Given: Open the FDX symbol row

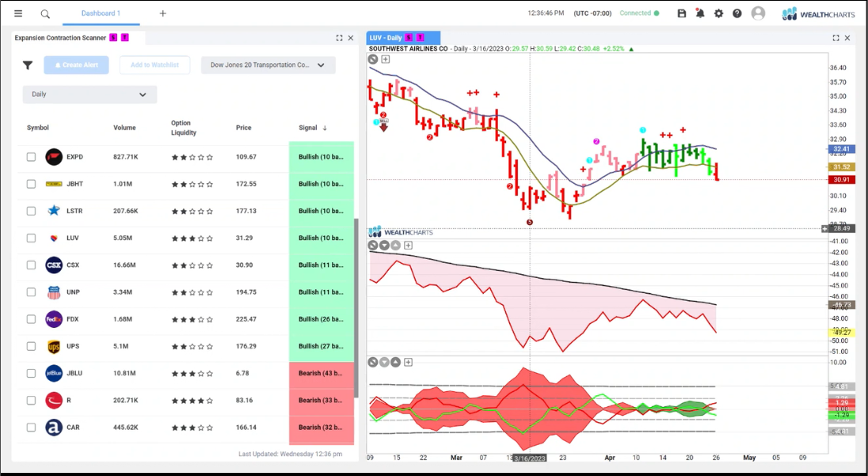Looking at the screenshot, I should click(x=185, y=319).
